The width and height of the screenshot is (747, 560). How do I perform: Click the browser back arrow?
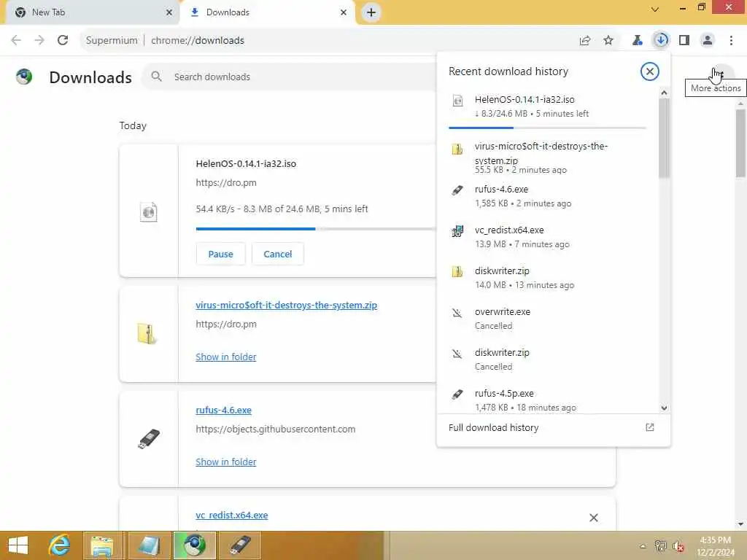(x=16, y=40)
